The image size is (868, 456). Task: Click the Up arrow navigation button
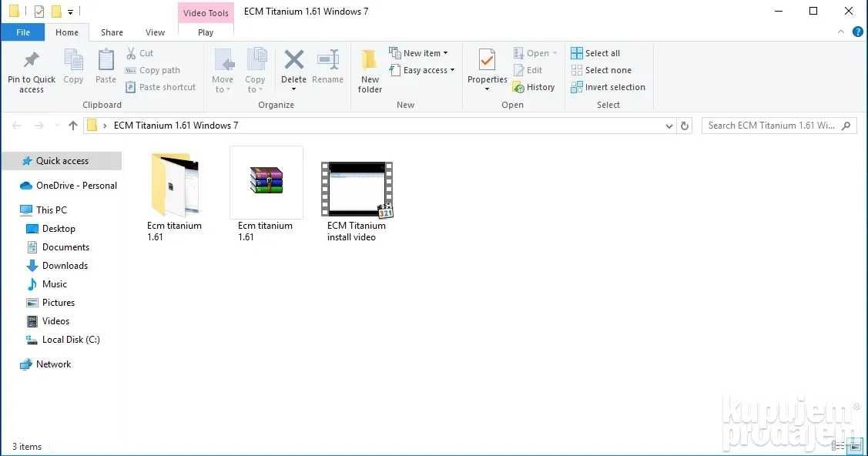click(x=72, y=126)
